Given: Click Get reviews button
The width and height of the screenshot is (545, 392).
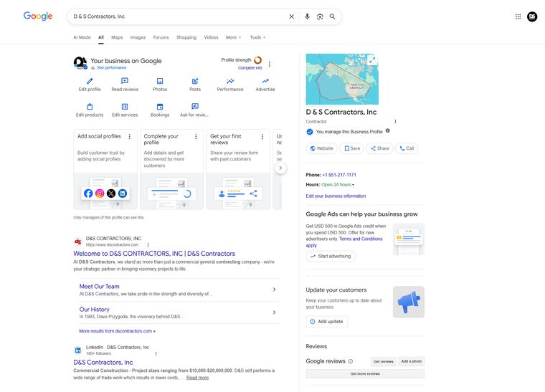Looking at the screenshot, I should [x=384, y=361].
